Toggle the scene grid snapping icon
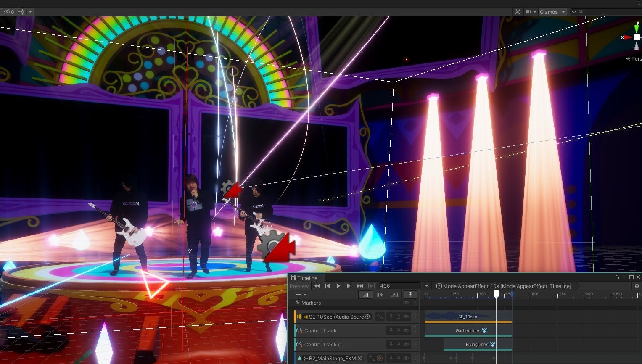The image size is (642, 364). click(21, 12)
